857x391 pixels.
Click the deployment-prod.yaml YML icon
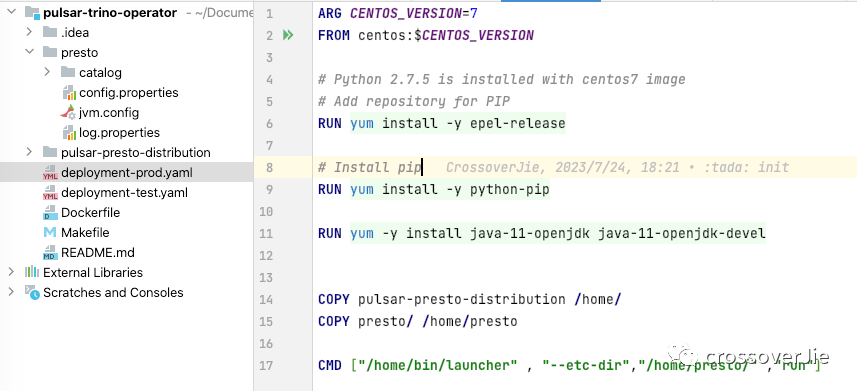tap(50, 173)
